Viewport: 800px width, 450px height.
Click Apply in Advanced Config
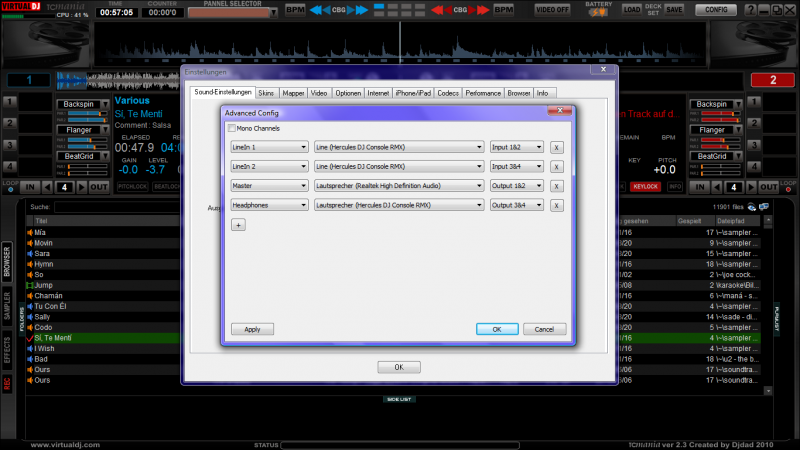[x=253, y=330]
